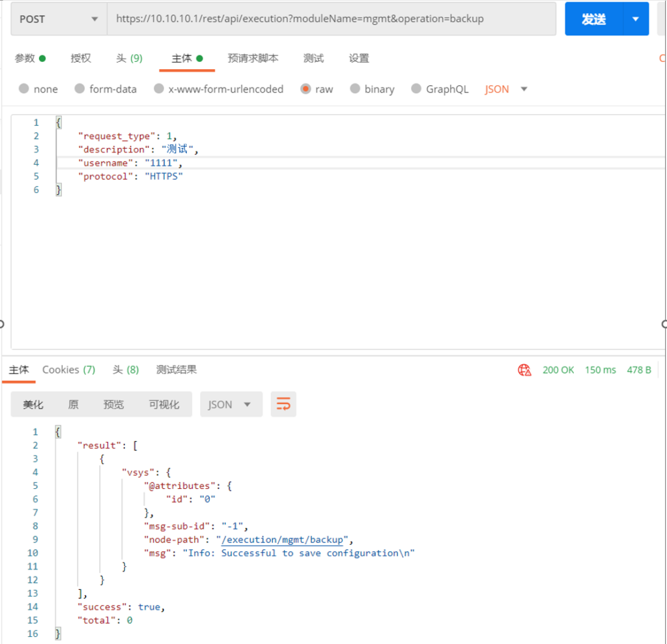Screen dimensions: 667x644
Task: Open the response JSON format dropdown
Action: pyautogui.click(x=231, y=404)
